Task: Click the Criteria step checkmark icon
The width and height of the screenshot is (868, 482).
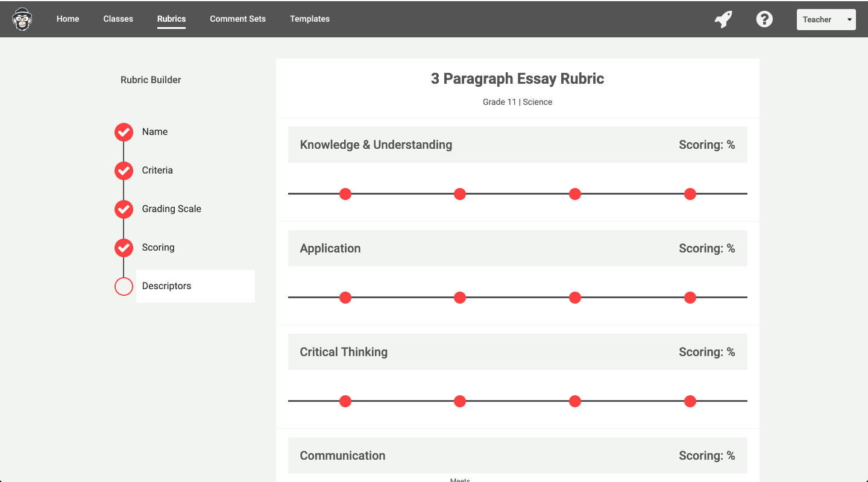Action: click(x=124, y=171)
